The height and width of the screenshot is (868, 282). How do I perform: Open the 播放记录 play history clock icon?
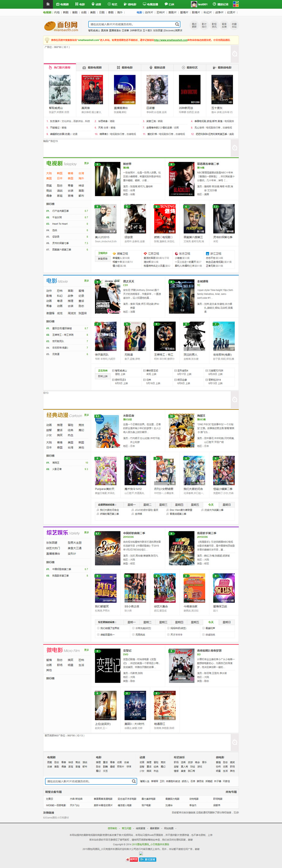pyautogui.click(x=214, y=4)
